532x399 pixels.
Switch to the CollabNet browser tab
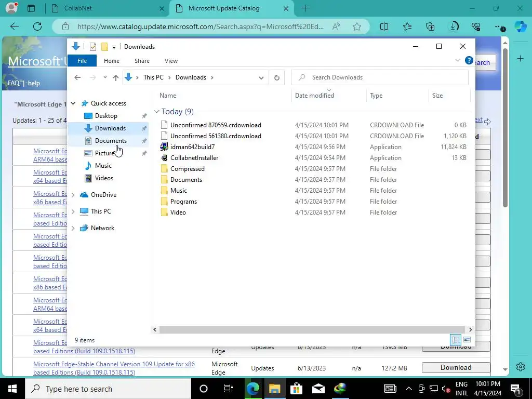[108, 8]
